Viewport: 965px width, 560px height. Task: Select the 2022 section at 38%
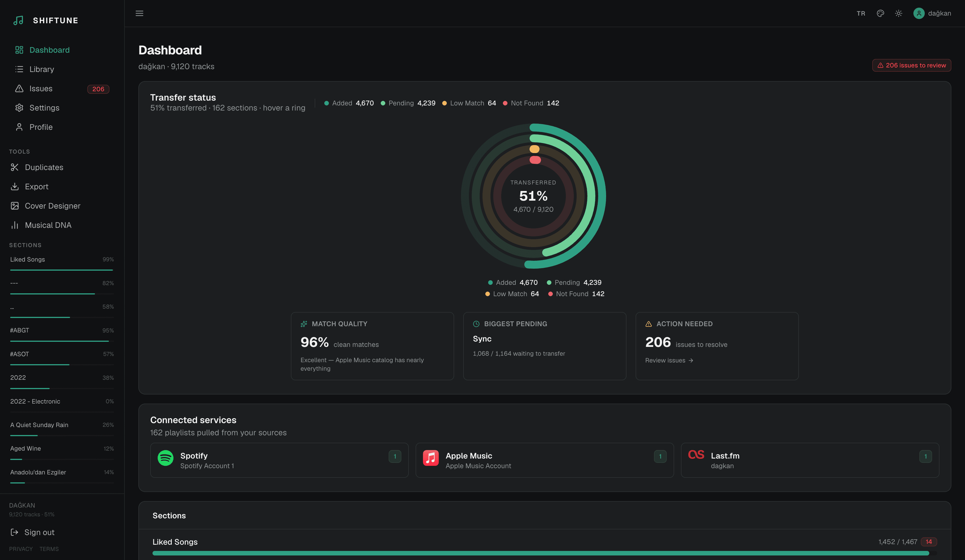coord(62,382)
